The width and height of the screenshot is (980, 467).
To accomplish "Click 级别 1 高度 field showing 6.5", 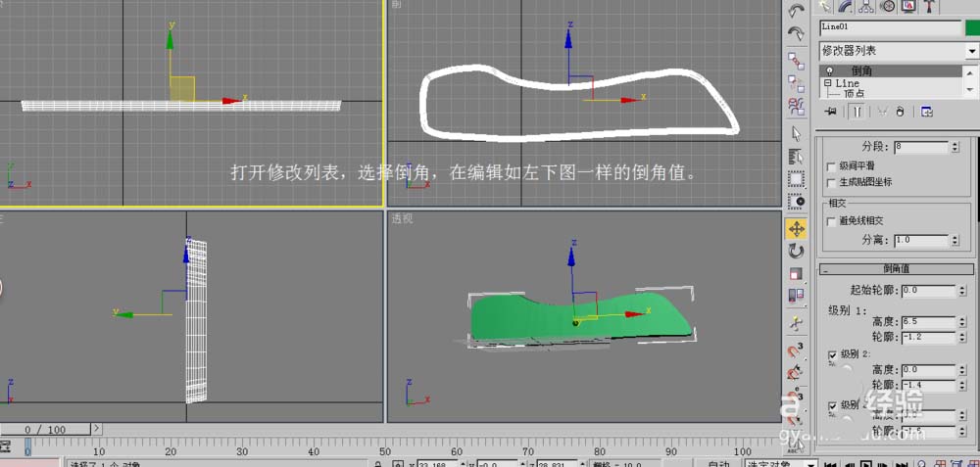I will pos(928,321).
